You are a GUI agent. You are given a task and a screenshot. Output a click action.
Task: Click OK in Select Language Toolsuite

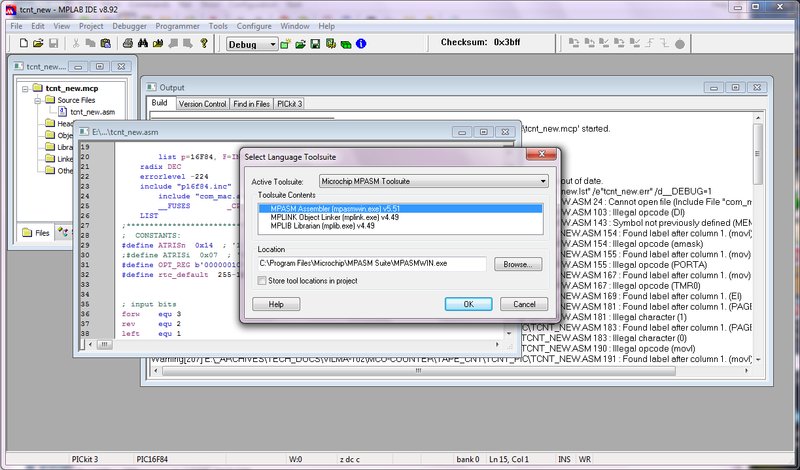pos(468,304)
